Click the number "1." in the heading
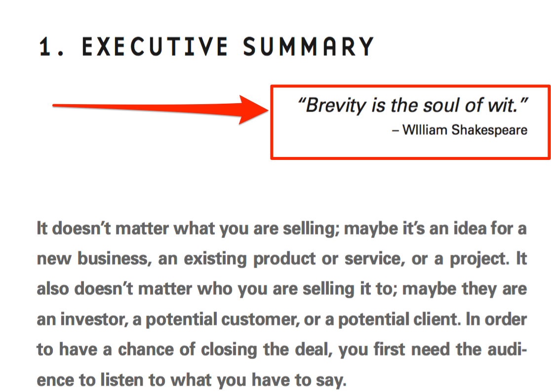551x392 pixels. (52, 47)
